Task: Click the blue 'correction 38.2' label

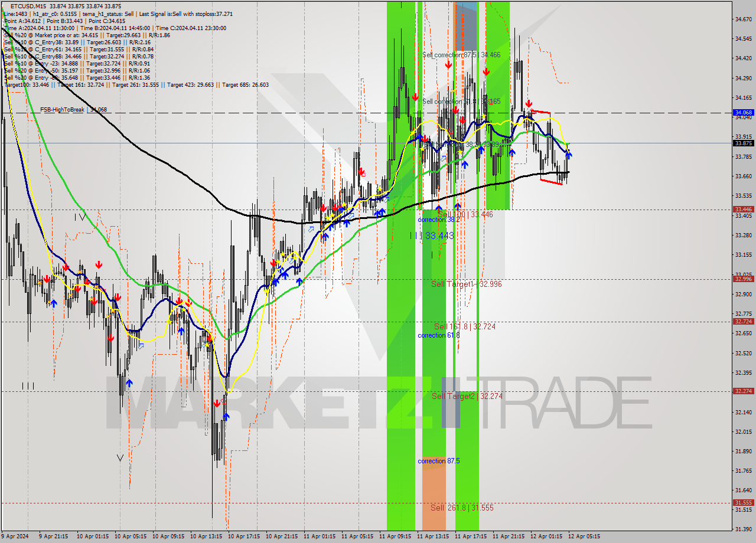Action: (439, 220)
